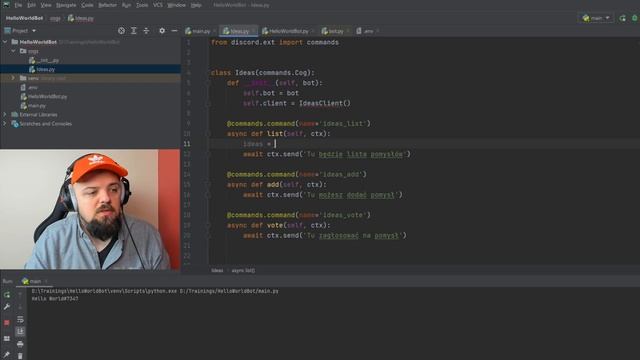This screenshot has width=640, height=360.
Task: Rerun main in the Run panel
Action: (x=7, y=295)
